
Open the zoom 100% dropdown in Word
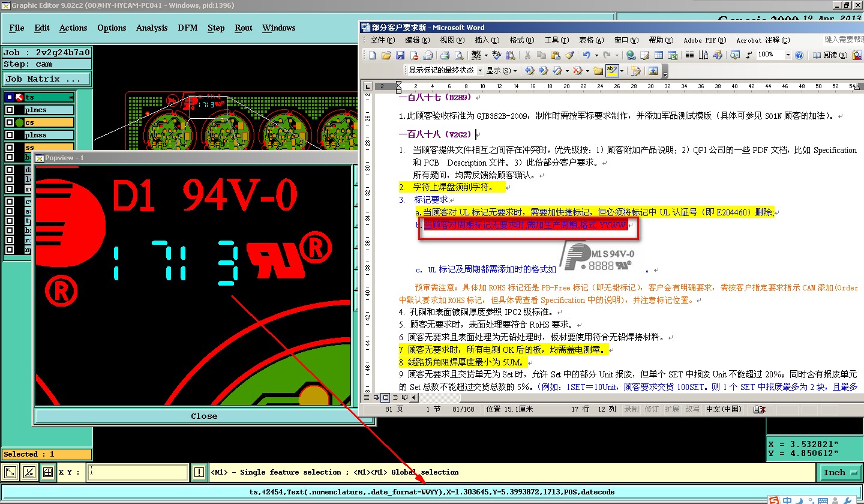pyautogui.click(x=788, y=55)
